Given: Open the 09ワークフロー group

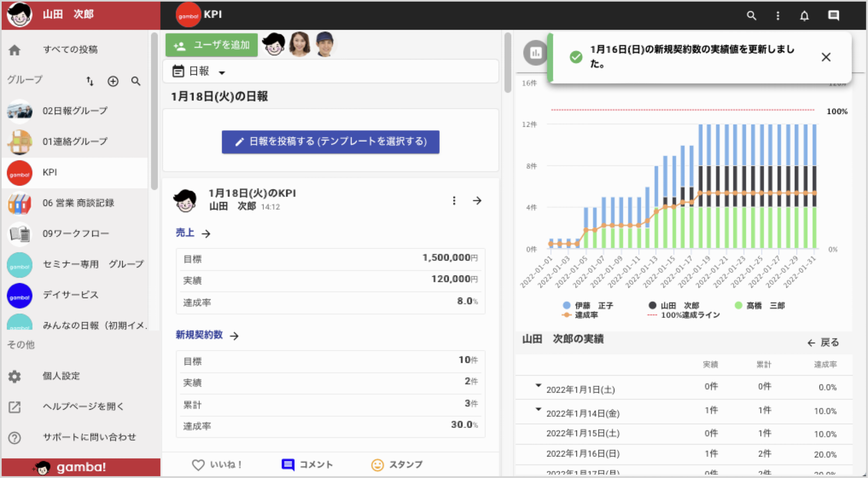Looking at the screenshot, I should point(75,234).
